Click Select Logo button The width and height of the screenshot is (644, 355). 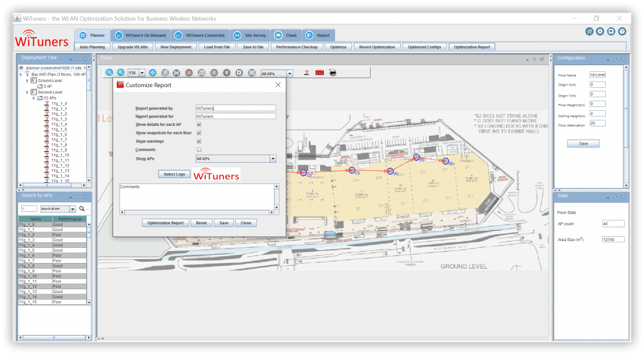pos(174,174)
